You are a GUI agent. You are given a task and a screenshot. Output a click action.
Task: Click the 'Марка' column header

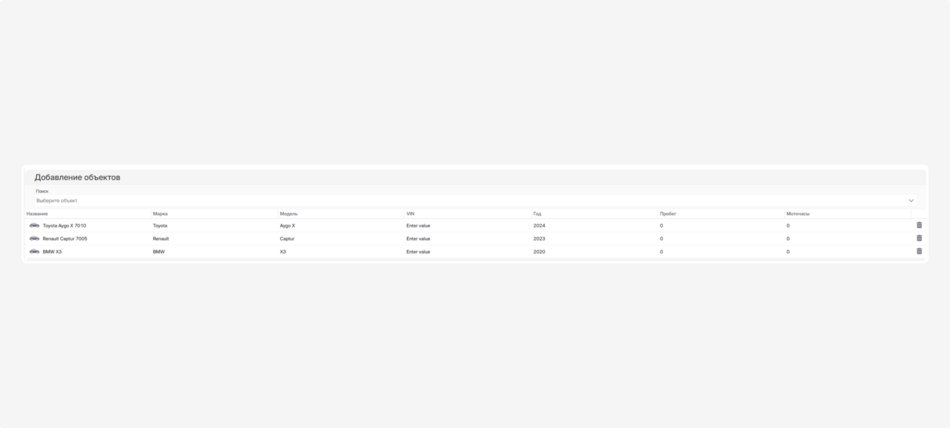(160, 213)
